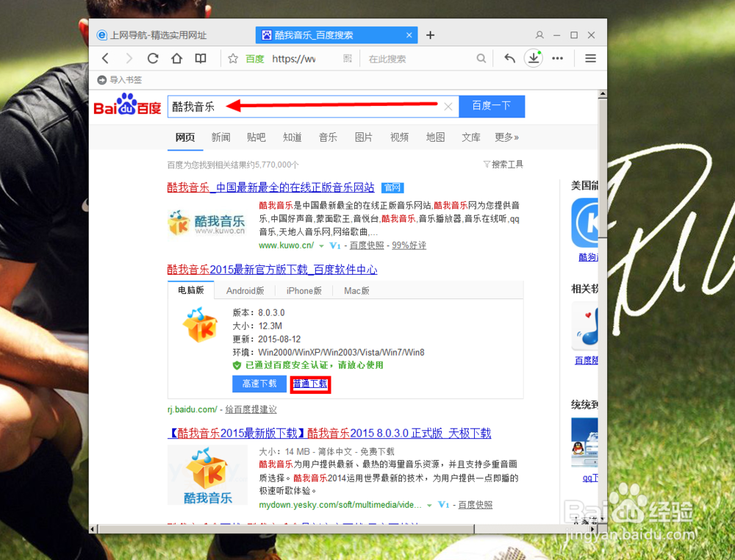Click the blue K app icon in the right sidebar
The width and height of the screenshot is (735, 560).
(584, 223)
